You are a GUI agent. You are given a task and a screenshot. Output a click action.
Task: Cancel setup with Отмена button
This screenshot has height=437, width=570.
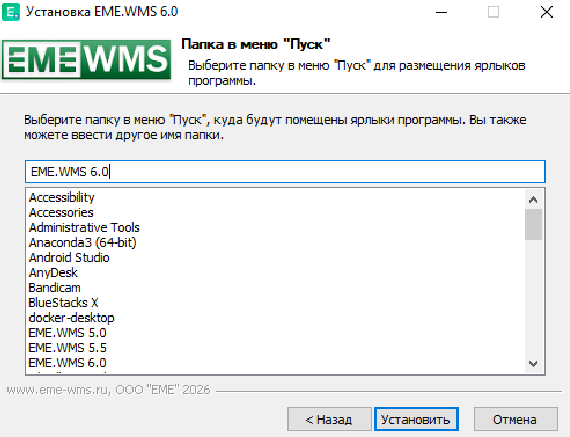tap(515, 419)
